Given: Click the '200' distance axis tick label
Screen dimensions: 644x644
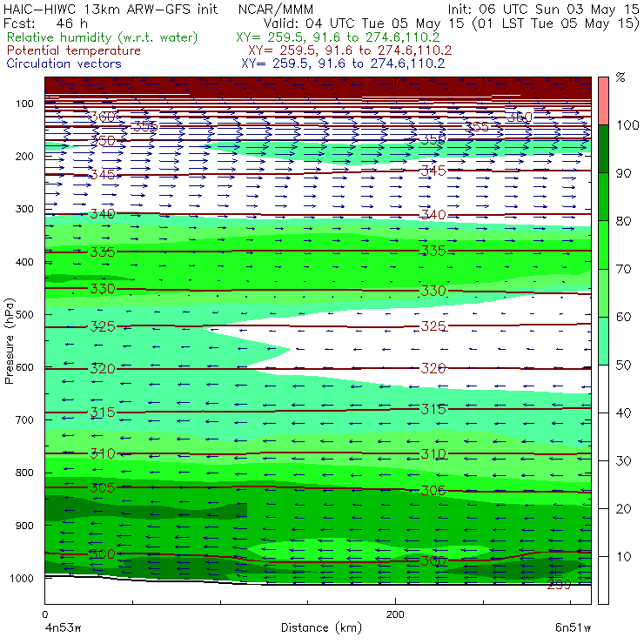Looking at the screenshot, I should [395, 614].
